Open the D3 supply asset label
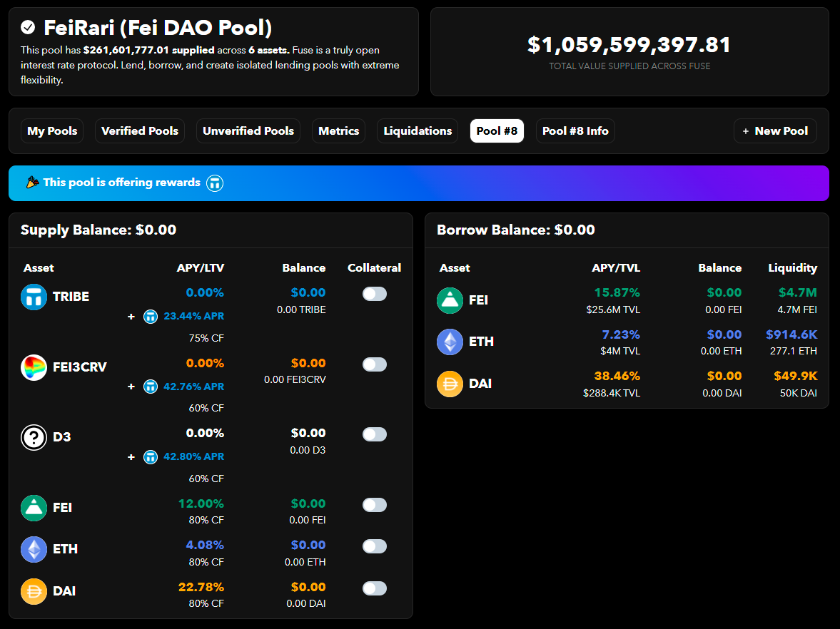 (x=61, y=437)
